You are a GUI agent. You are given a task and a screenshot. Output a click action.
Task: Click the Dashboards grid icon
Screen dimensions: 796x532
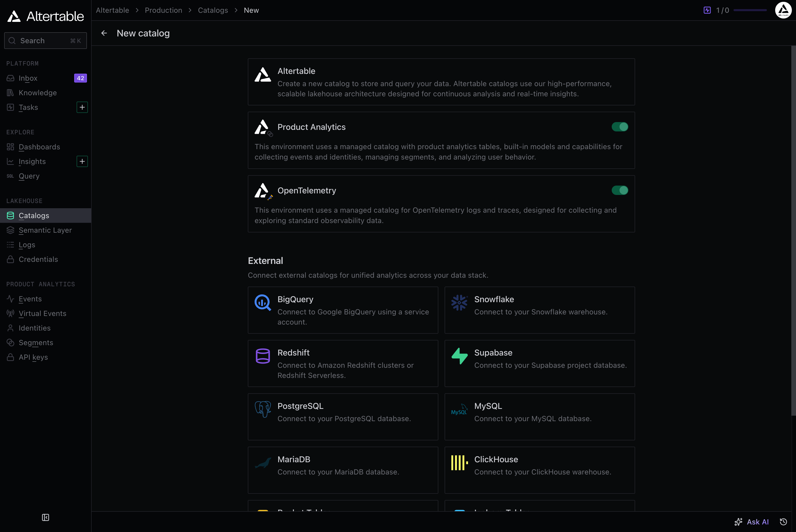point(10,147)
